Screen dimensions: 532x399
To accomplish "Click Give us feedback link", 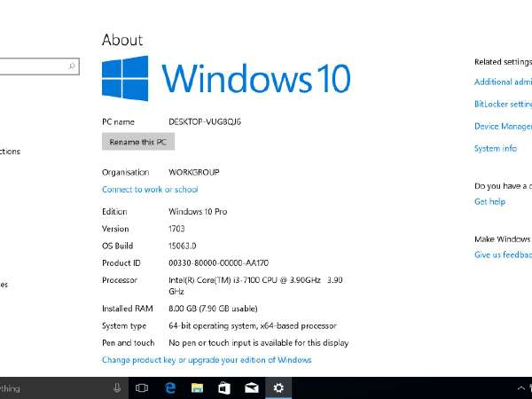I will tap(503, 254).
